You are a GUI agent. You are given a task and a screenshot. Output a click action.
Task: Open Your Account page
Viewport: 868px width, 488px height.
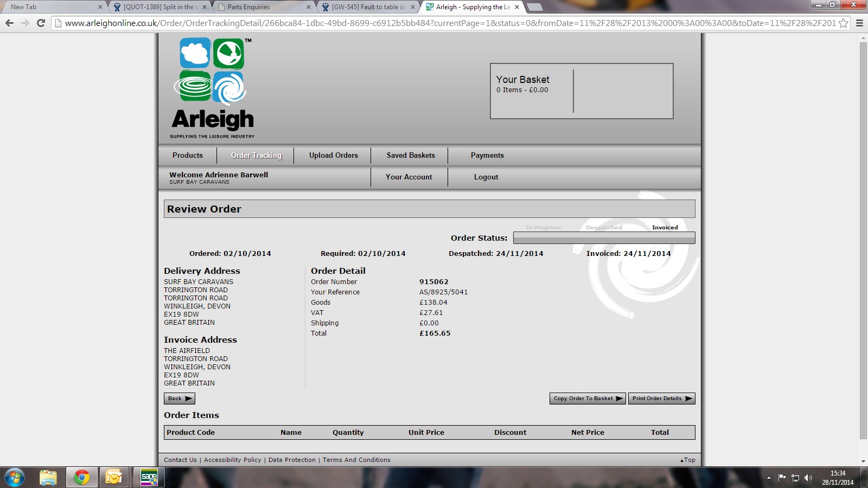pyautogui.click(x=409, y=177)
